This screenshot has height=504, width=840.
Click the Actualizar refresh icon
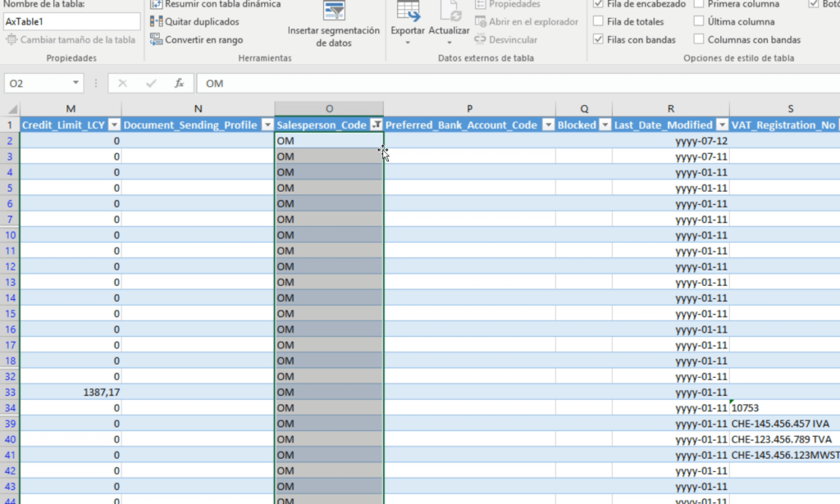click(450, 11)
